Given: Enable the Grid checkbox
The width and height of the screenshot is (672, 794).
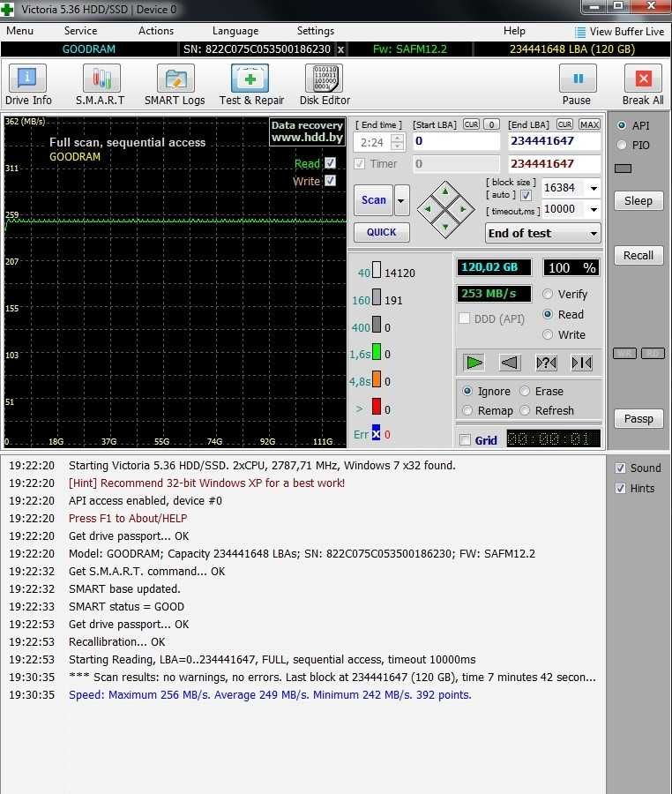Looking at the screenshot, I should point(465,440).
